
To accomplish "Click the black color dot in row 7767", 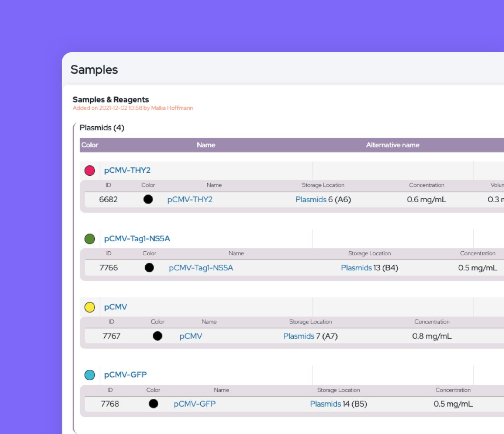I will pos(157,336).
